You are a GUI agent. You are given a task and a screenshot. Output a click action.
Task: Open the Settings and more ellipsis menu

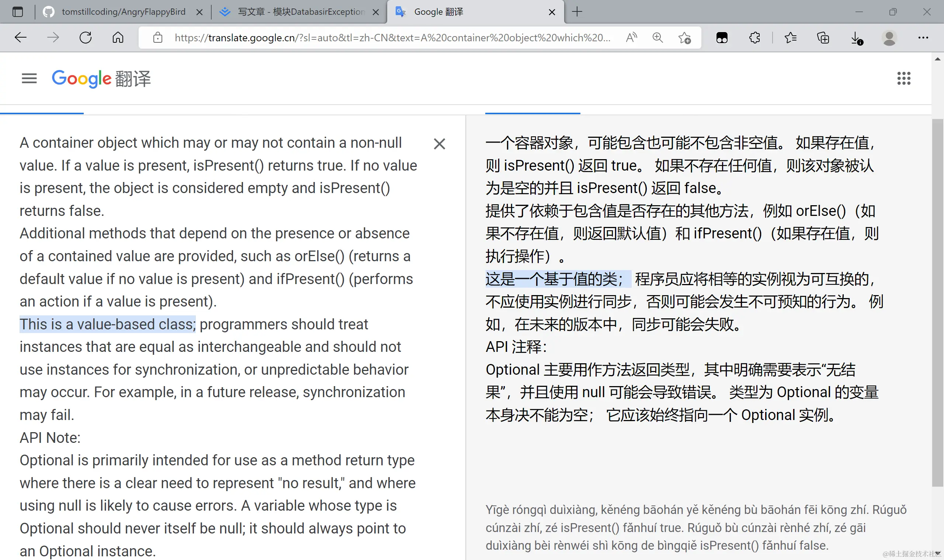click(923, 38)
